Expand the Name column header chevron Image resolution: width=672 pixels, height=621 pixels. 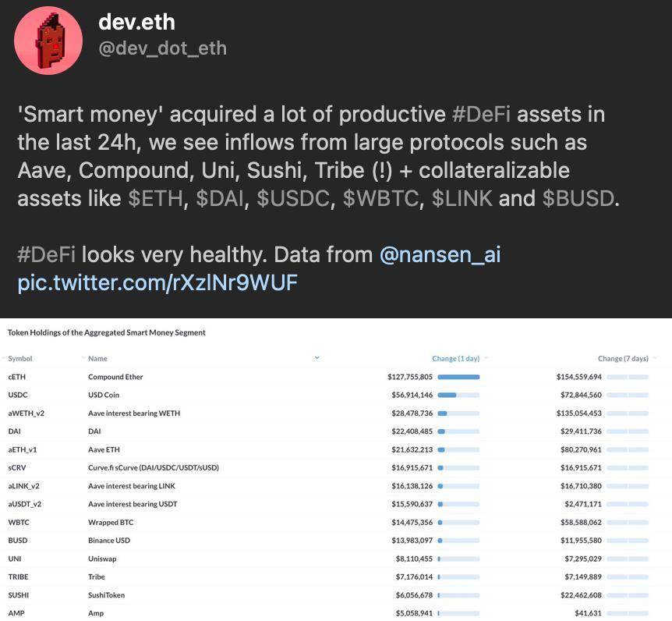point(317,357)
